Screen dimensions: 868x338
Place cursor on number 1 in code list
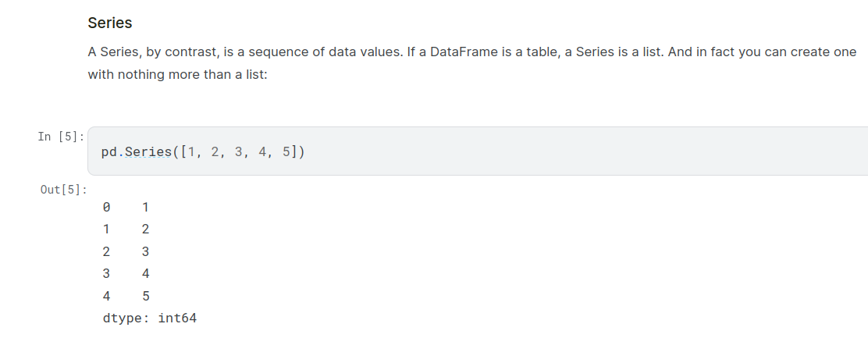(191, 151)
